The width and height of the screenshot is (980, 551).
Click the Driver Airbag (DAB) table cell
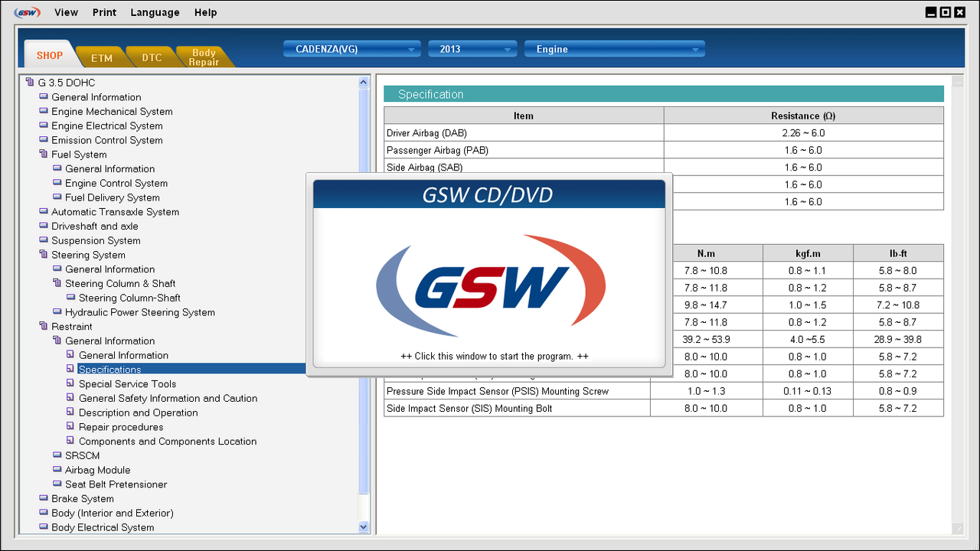(524, 133)
